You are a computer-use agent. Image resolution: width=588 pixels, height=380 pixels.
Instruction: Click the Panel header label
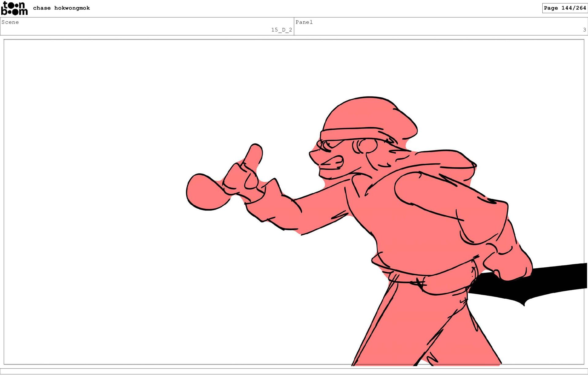click(304, 22)
